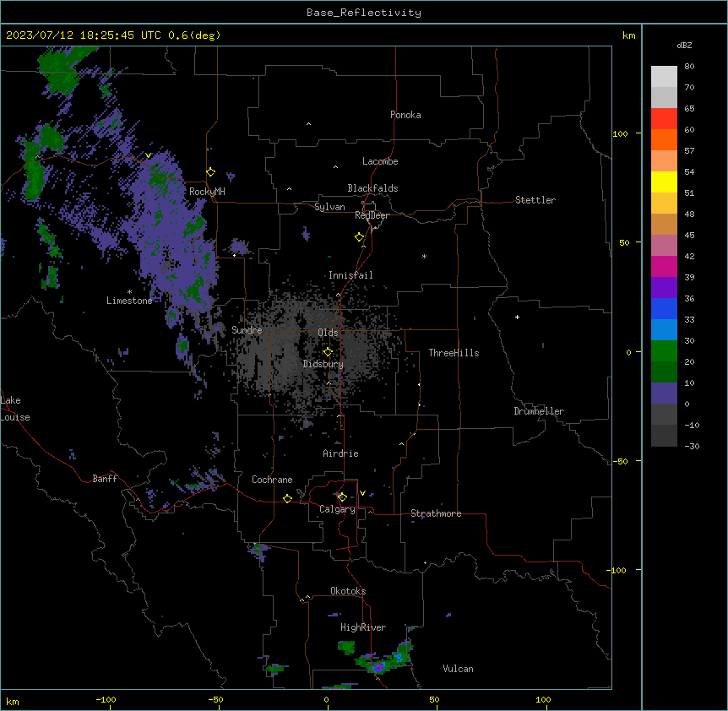Click the yellow diamond marker above Calgary label
728x711 pixels.
click(x=342, y=497)
